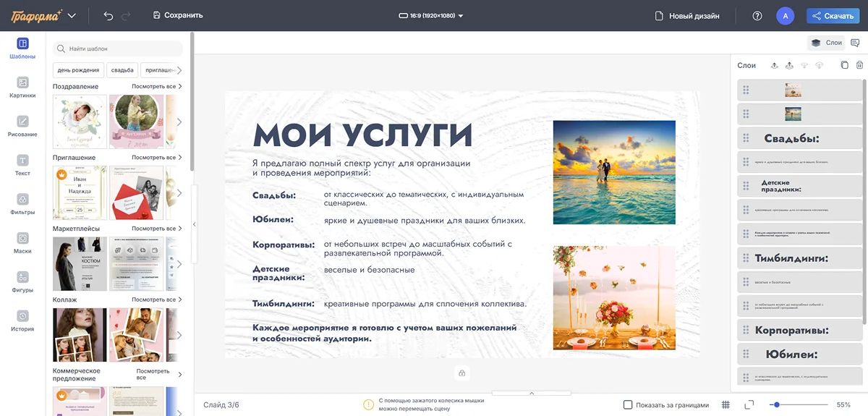868x416 pixels.
Task: Click the lock icon below the canvas
Action: click(462, 373)
